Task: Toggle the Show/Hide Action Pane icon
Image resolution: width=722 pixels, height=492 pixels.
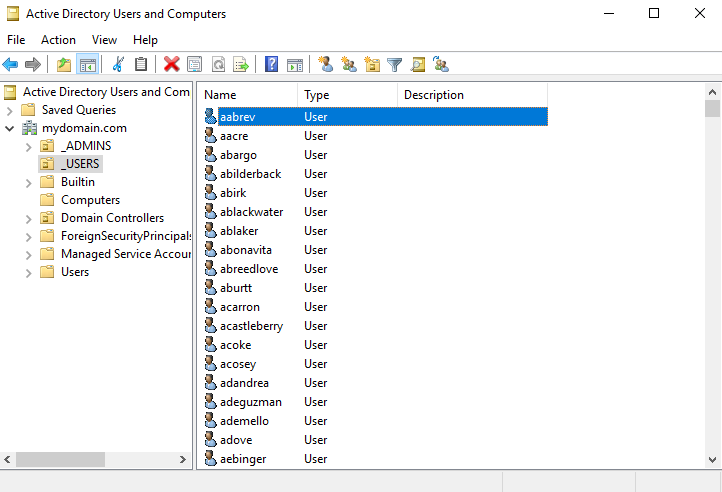Action: (295, 64)
